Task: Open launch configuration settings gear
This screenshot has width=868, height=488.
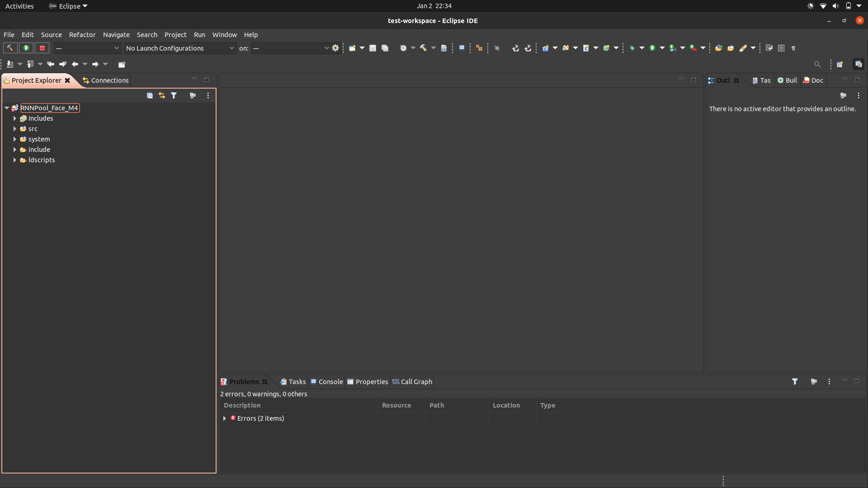Action: click(335, 48)
